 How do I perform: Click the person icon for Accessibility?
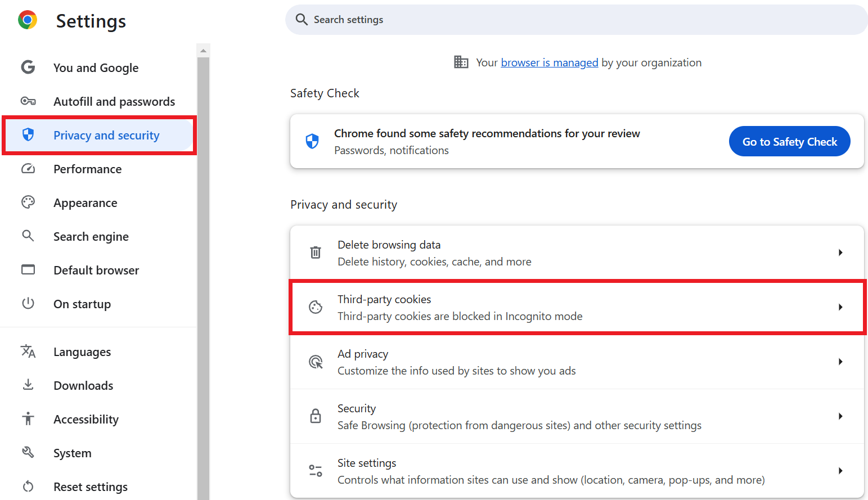pos(28,418)
